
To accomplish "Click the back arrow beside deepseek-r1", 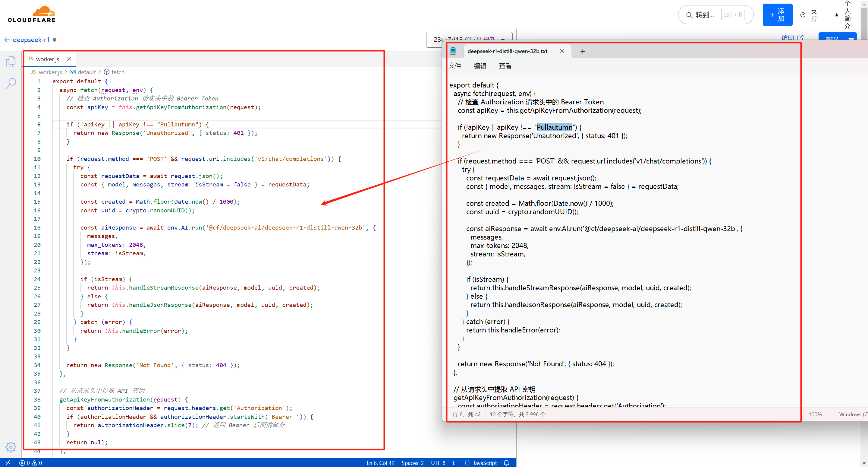I will coord(7,40).
